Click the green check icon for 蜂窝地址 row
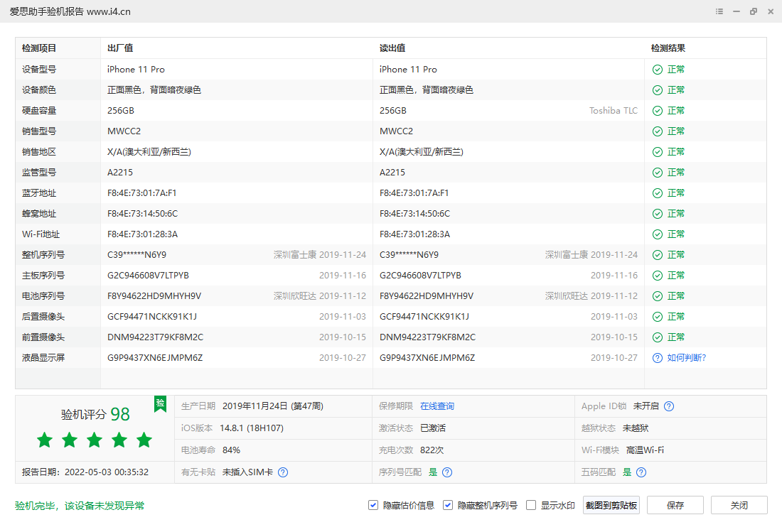 pos(658,214)
